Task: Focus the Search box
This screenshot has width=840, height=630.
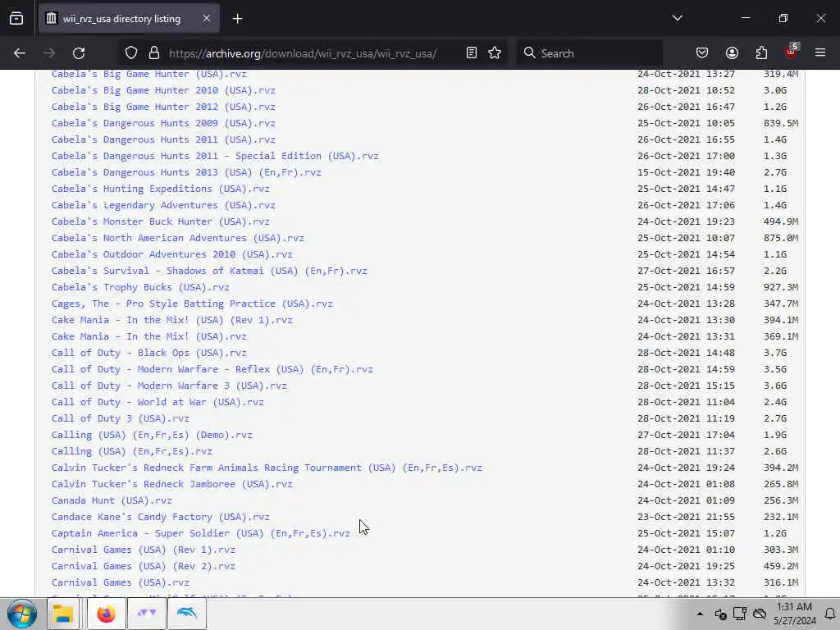Action: click(590, 53)
